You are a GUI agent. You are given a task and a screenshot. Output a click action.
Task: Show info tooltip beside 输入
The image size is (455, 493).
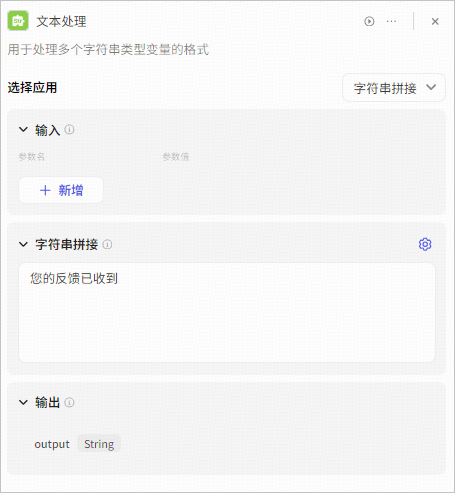tap(69, 129)
